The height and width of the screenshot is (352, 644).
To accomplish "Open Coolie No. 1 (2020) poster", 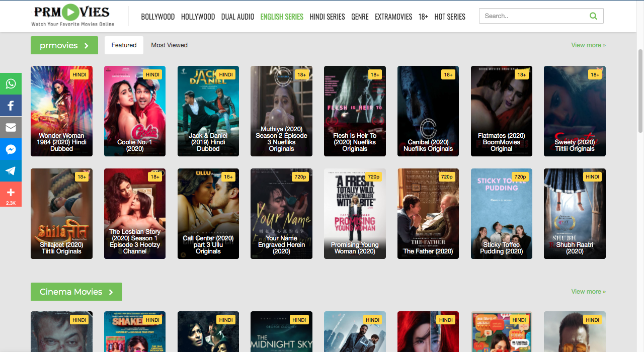I will 135,111.
